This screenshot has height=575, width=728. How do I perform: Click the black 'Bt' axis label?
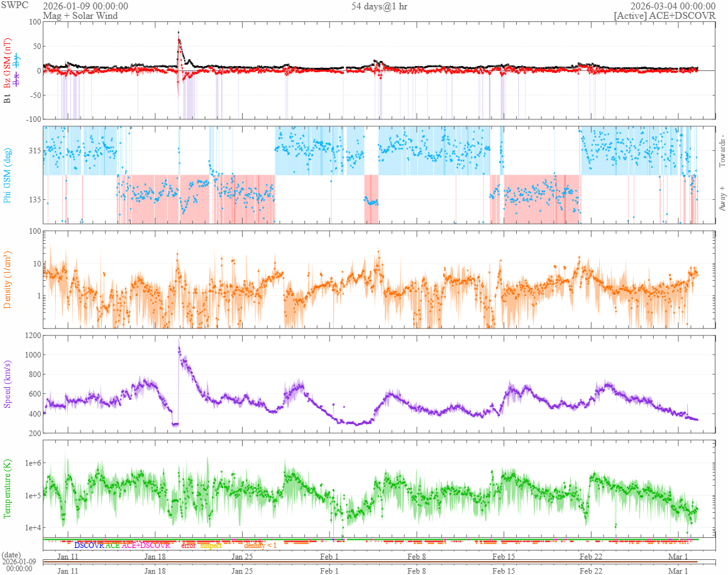click(7, 99)
